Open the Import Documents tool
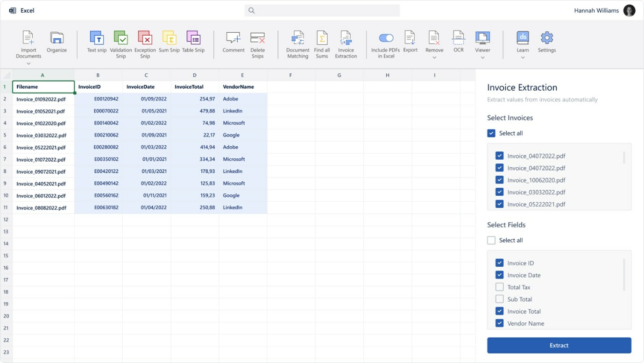 point(28,44)
